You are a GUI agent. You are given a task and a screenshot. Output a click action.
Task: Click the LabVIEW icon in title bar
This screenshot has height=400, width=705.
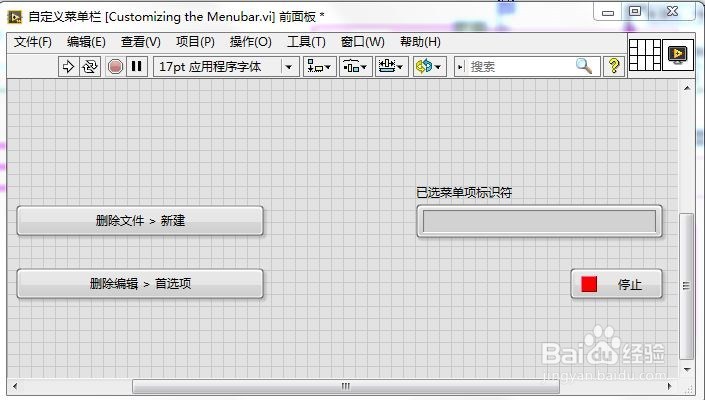pos(15,17)
